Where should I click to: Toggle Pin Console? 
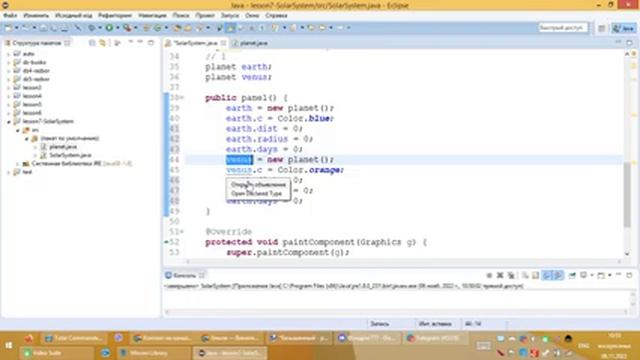pyautogui.click(x=571, y=276)
